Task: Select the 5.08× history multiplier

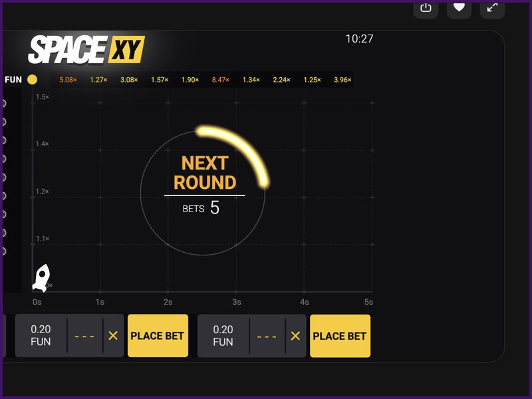Action: click(68, 80)
